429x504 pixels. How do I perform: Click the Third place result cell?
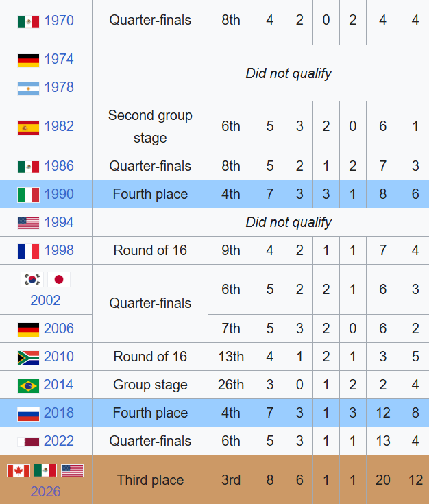coord(150,480)
